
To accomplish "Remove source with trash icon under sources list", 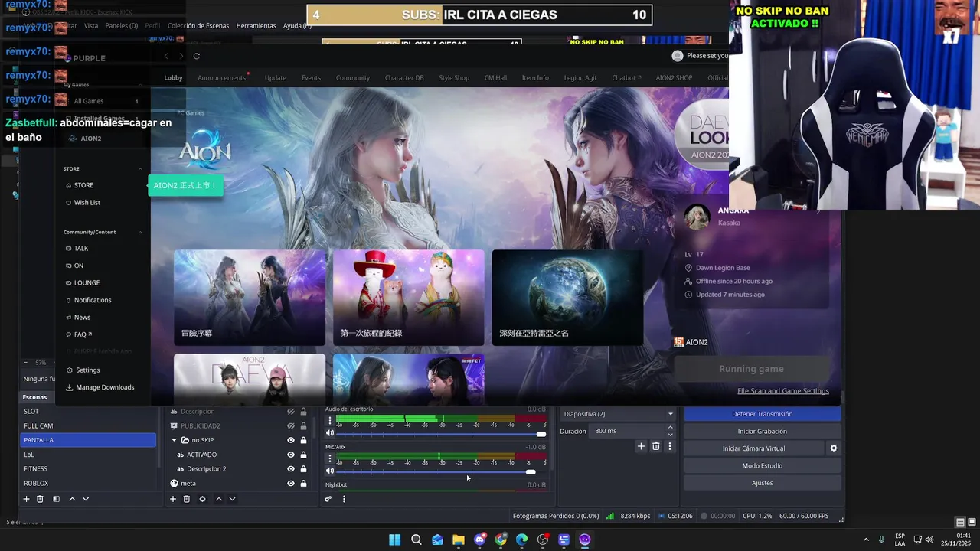I will pyautogui.click(x=187, y=499).
